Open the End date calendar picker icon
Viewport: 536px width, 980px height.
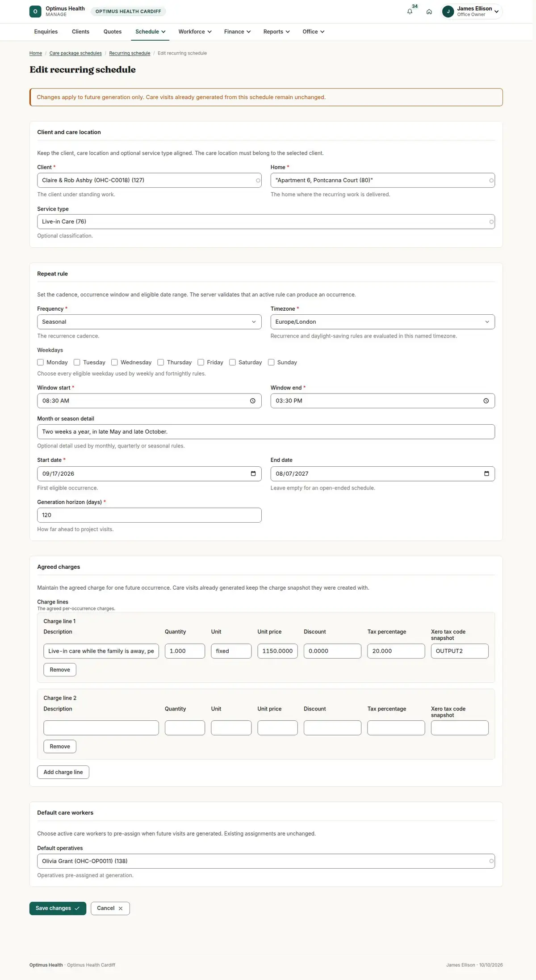pos(486,474)
